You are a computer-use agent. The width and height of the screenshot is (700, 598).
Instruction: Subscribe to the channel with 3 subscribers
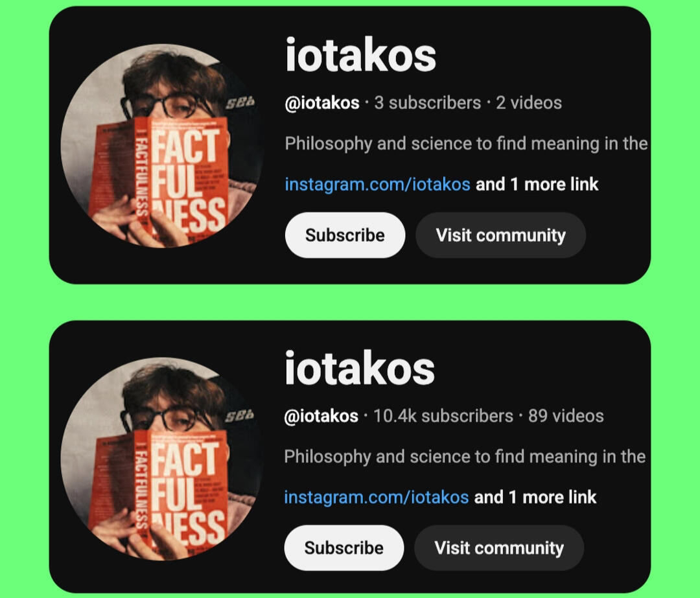click(x=345, y=235)
